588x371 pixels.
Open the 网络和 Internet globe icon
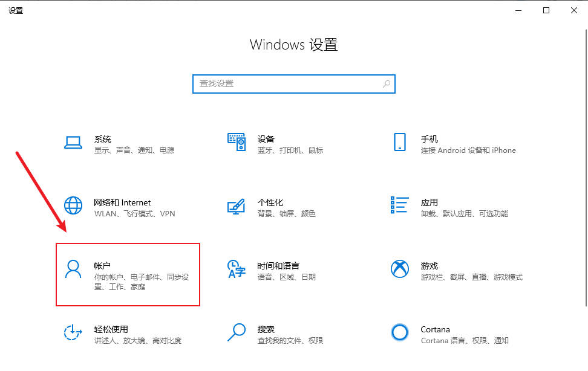(x=73, y=205)
